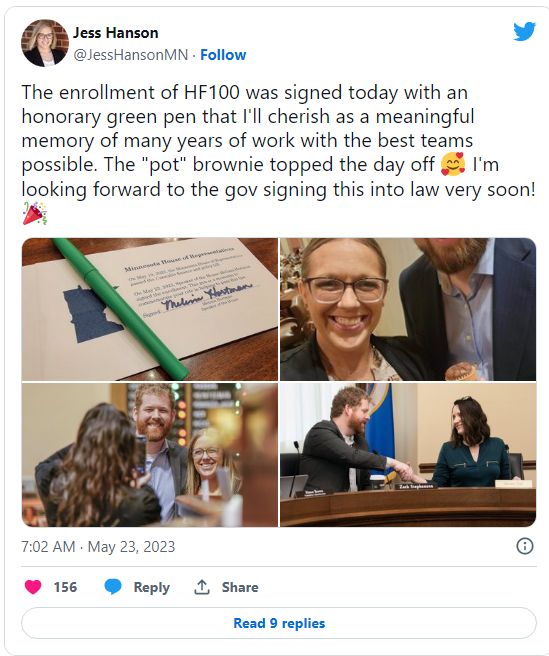Click the Twitter bird logo
The image size is (549, 656).
pyautogui.click(x=524, y=31)
